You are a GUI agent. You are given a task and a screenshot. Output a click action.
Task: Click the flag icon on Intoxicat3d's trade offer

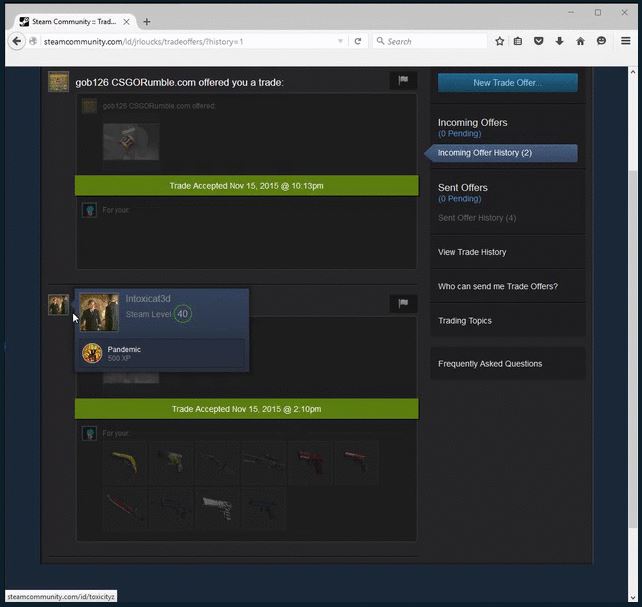(x=403, y=303)
